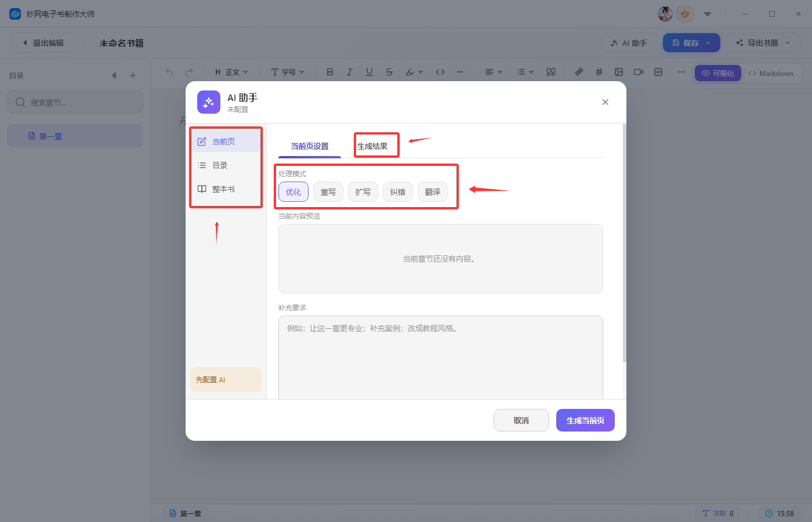
Task: Click the bold formatting icon
Action: point(329,72)
